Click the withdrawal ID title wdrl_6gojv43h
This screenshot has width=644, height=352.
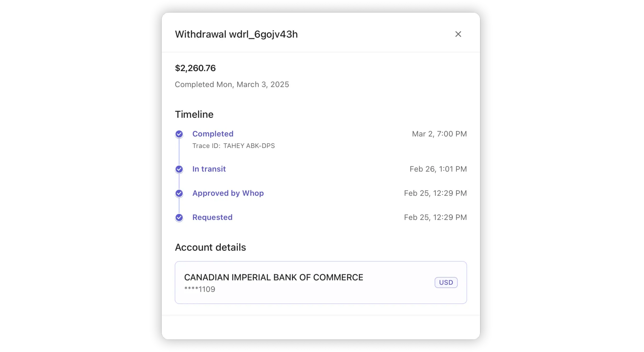pyautogui.click(x=236, y=34)
